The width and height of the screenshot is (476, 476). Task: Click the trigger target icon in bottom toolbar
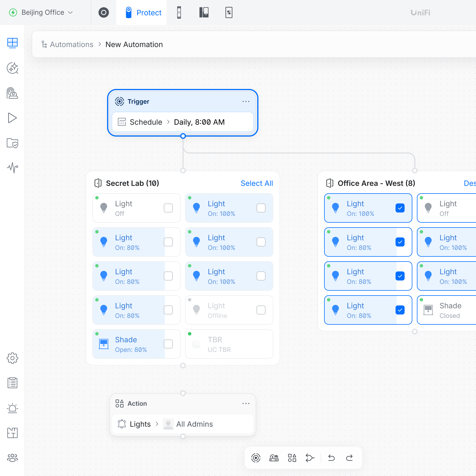point(256,458)
